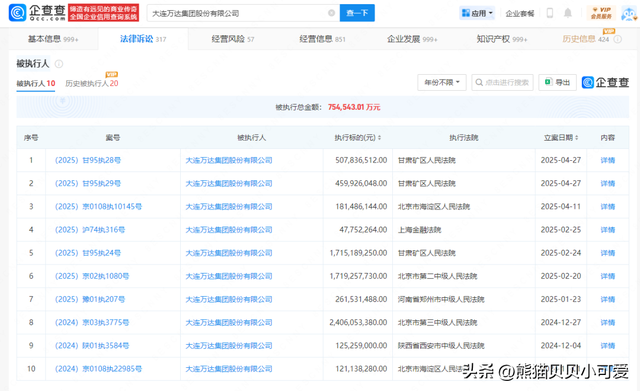Open 详情 for row 2
This screenshot has width=640, height=391.
coord(607,183)
